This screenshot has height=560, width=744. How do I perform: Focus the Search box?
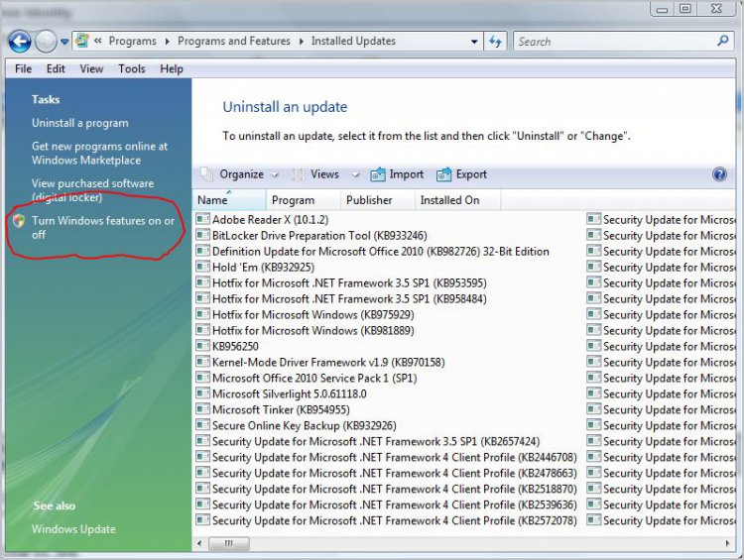[614, 42]
